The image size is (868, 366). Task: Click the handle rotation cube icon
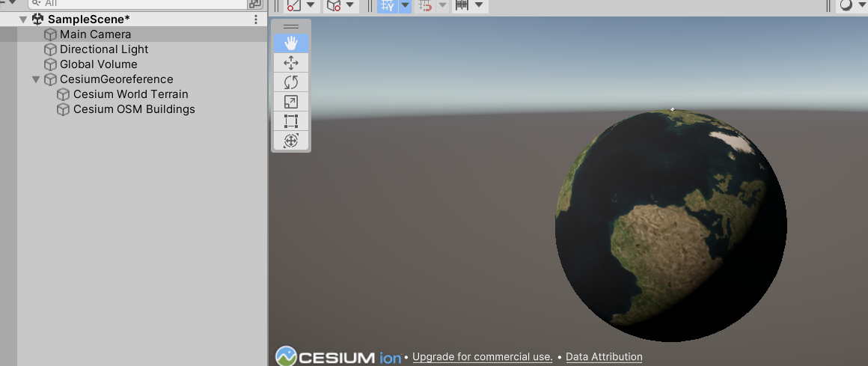tap(333, 5)
